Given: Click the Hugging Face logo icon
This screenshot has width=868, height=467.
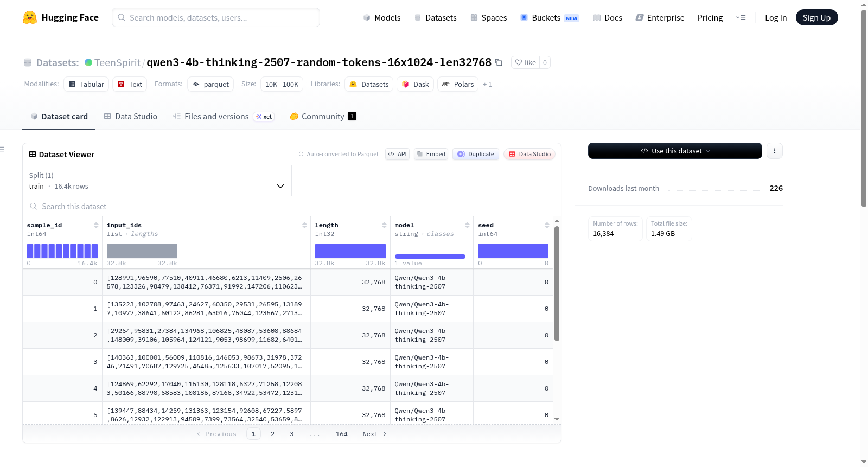Looking at the screenshot, I should tap(30, 17).
